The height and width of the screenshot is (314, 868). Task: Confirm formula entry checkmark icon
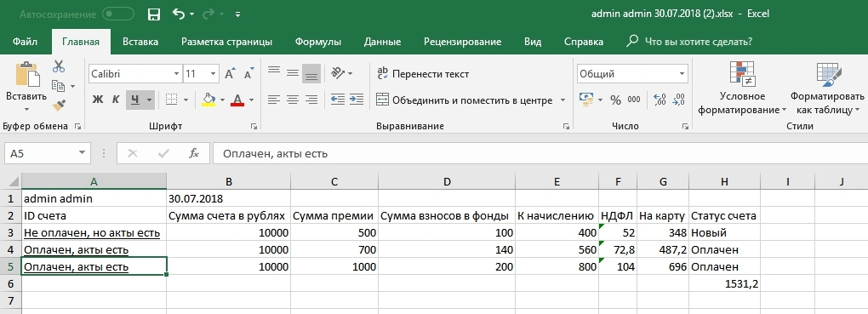(163, 153)
